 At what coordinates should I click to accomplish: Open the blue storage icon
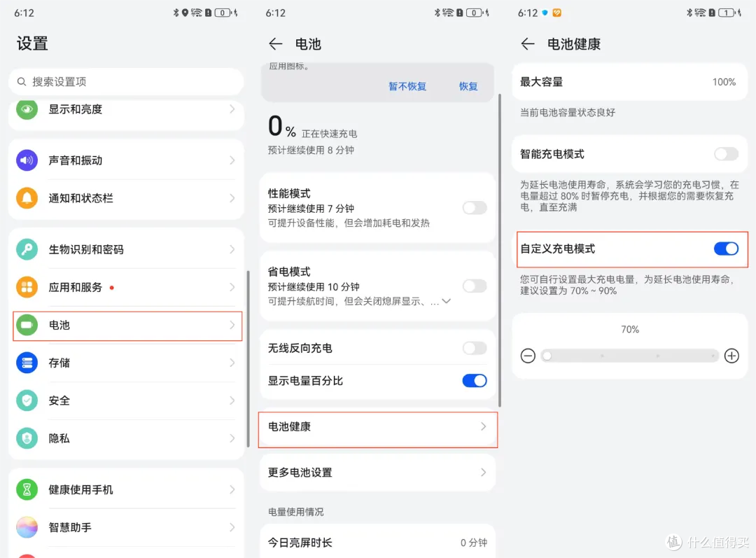click(27, 363)
